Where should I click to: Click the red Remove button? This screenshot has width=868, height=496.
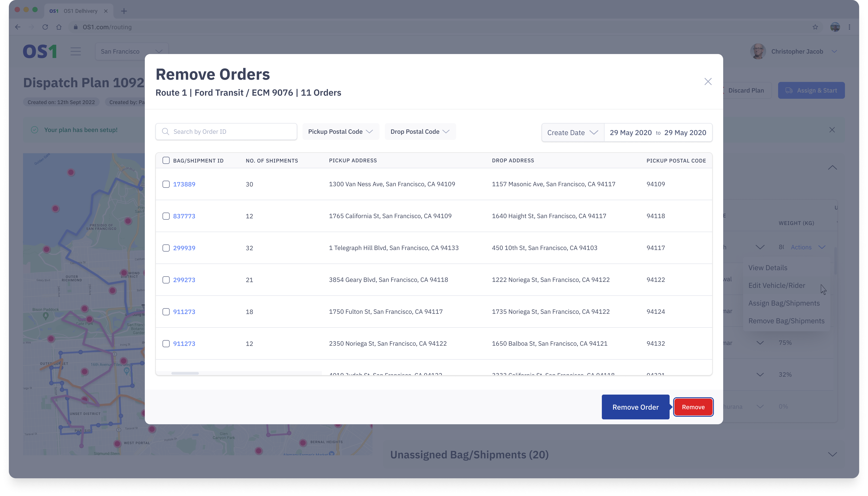click(693, 407)
